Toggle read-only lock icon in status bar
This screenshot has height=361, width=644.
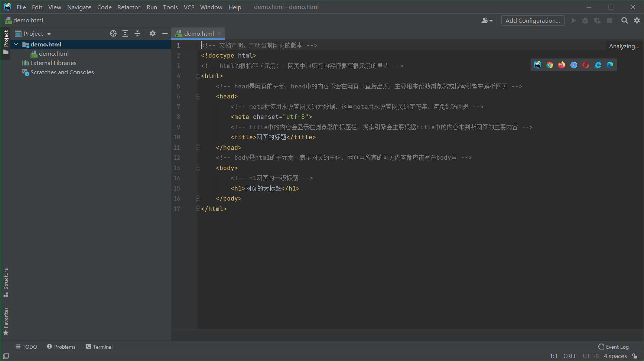click(x=635, y=356)
